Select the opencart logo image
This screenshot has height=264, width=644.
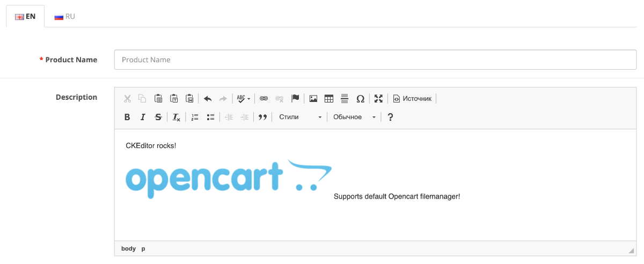(x=229, y=179)
